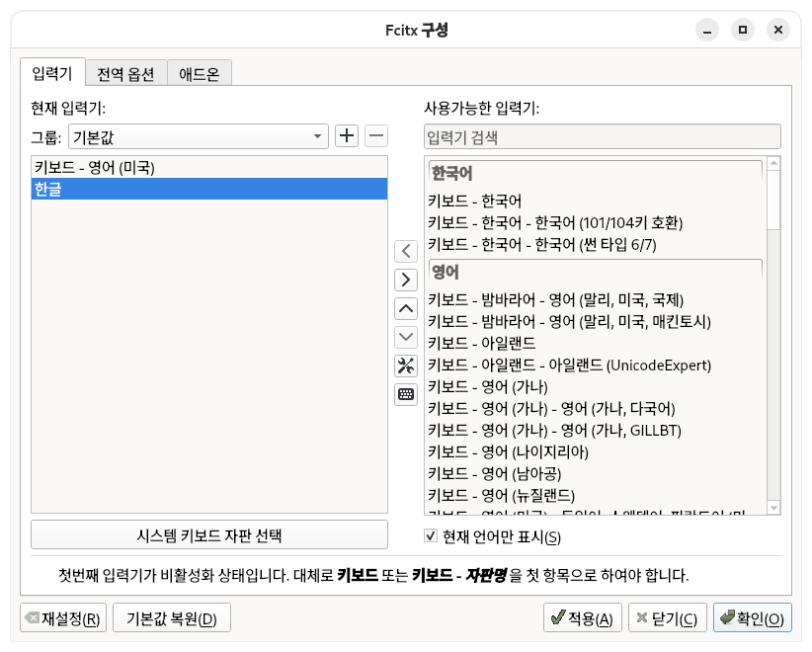Add a new input method group with plus icon

coord(347,136)
